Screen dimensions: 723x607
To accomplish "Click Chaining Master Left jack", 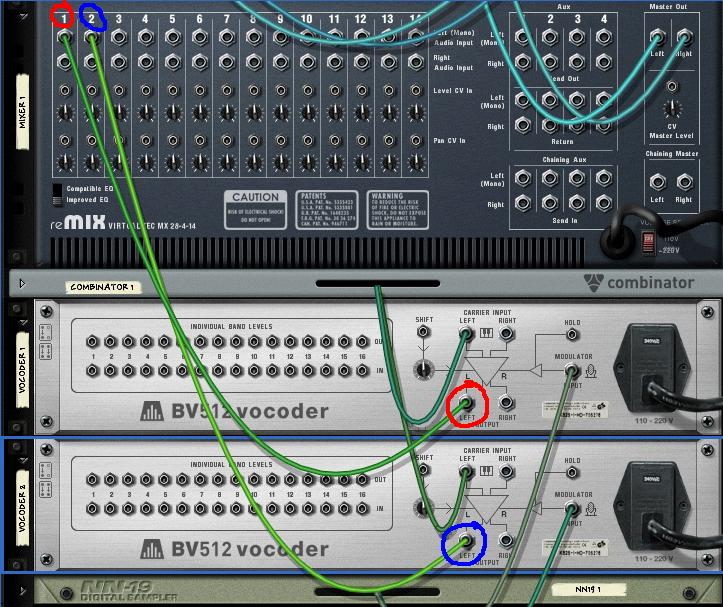I will [658, 182].
